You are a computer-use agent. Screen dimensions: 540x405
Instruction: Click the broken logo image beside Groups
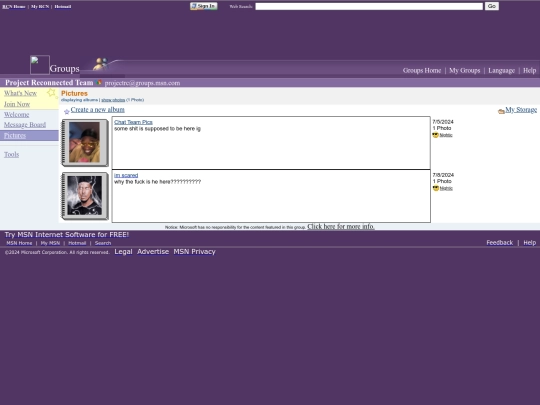tap(40, 65)
